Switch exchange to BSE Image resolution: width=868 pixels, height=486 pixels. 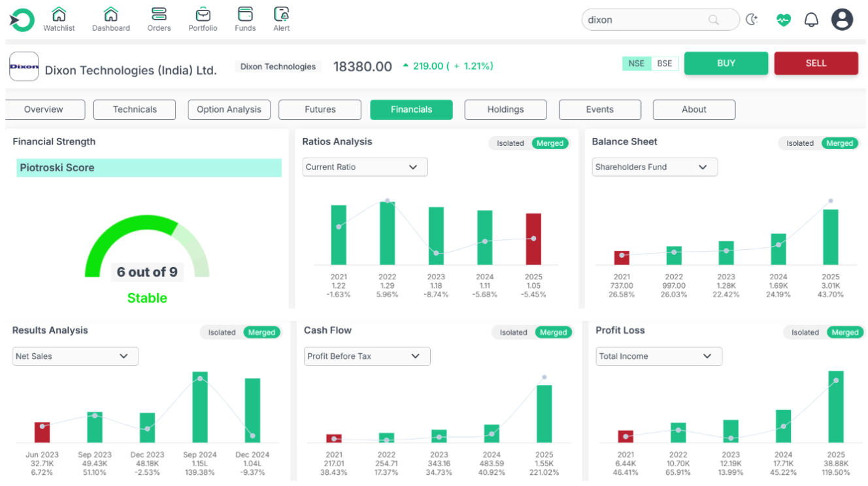pyautogui.click(x=664, y=63)
